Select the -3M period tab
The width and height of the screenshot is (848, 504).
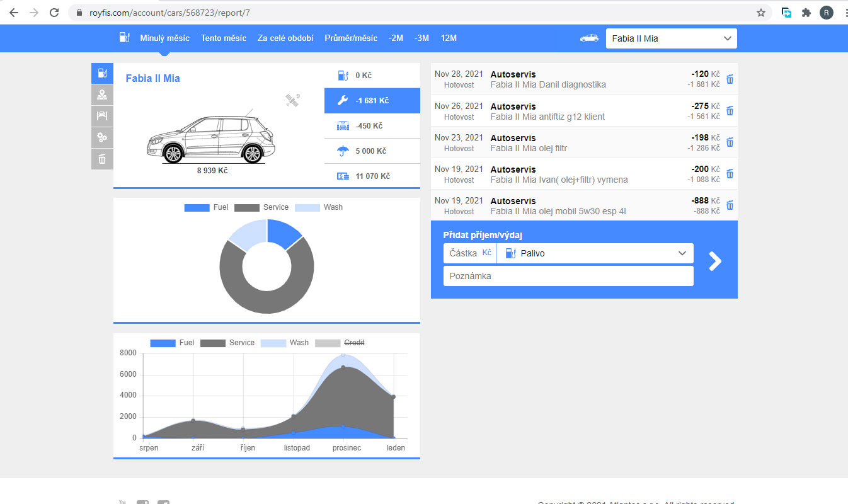(421, 38)
